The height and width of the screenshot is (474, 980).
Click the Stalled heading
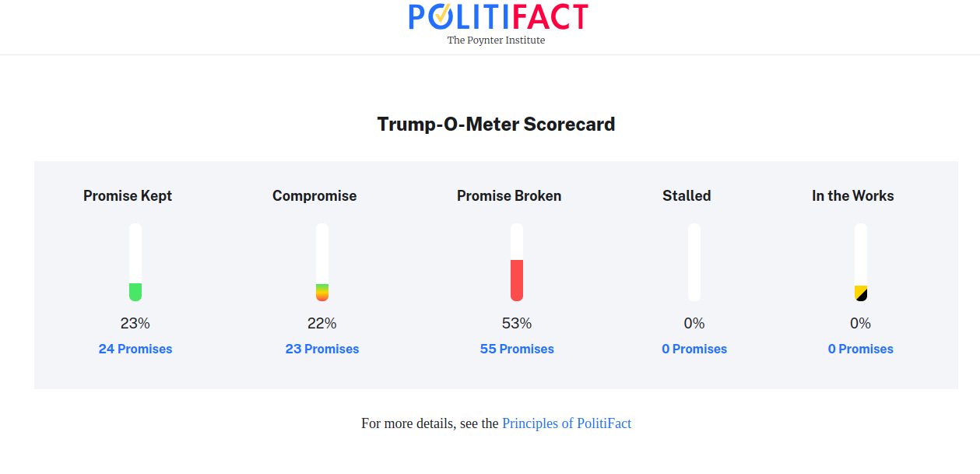pos(687,196)
